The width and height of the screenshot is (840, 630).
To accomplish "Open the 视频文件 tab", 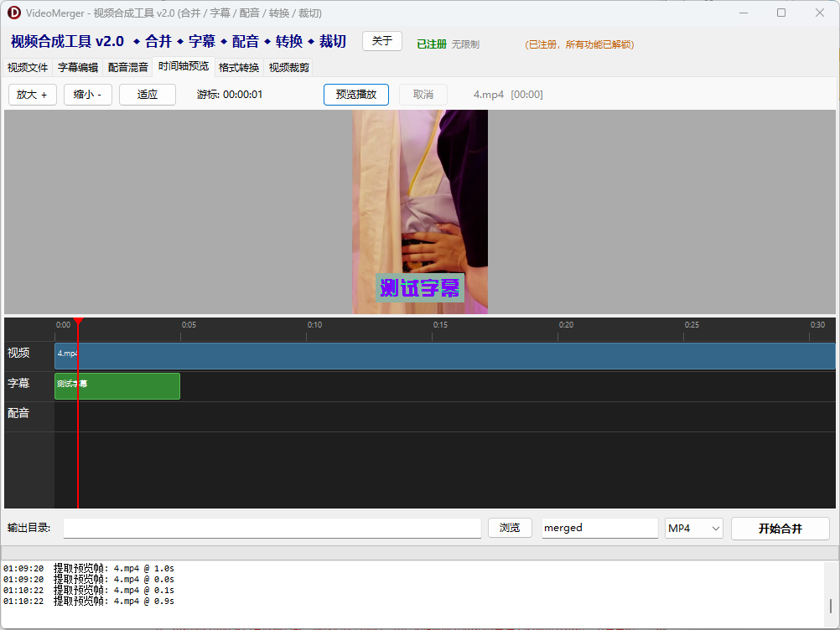I will (x=28, y=68).
